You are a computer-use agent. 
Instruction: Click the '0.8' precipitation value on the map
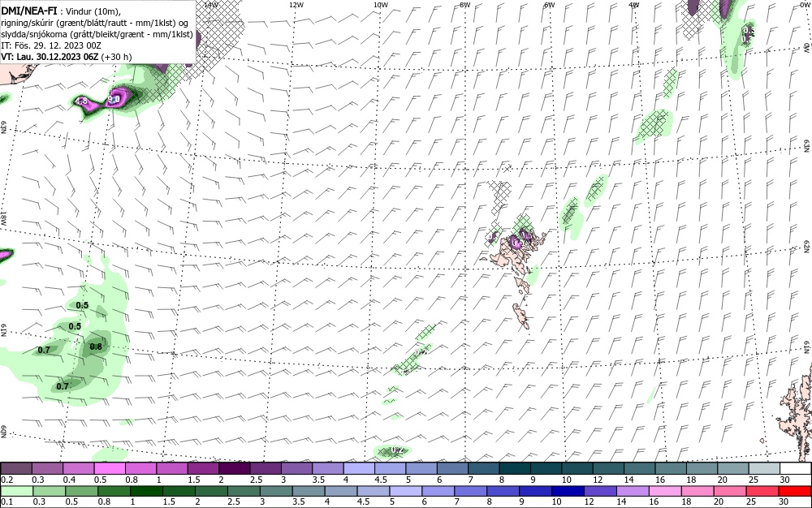[x=96, y=347]
